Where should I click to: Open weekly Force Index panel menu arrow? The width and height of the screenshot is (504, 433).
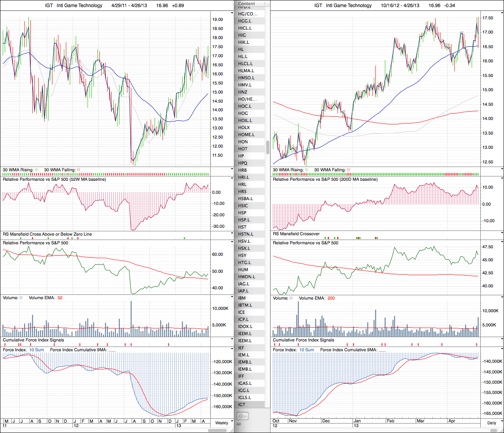point(232,349)
